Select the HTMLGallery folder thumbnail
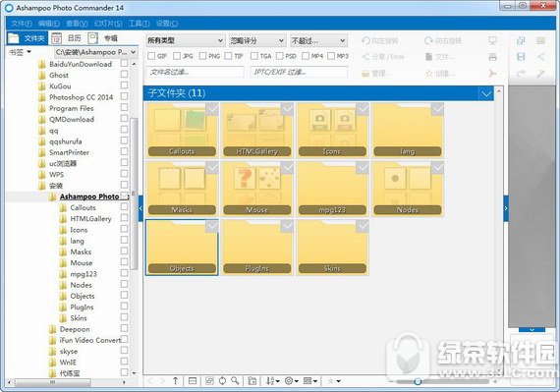The image size is (560, 392). point(257,131)
